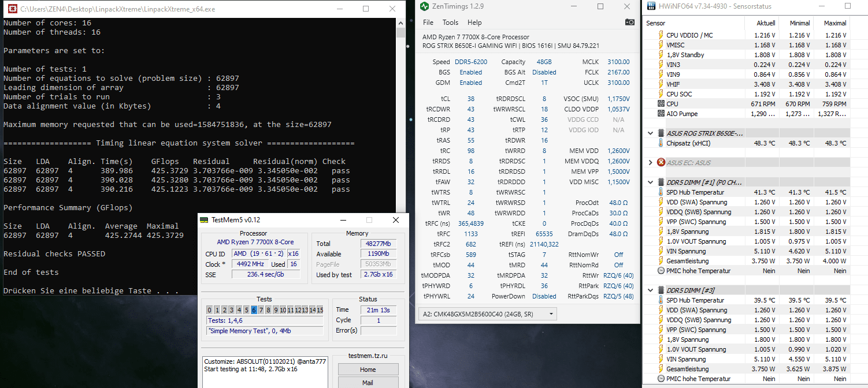Click the clock icon of DIMM [#1] PMIC hohe Temperatur

pyautogui.click(x=661, y=271)
